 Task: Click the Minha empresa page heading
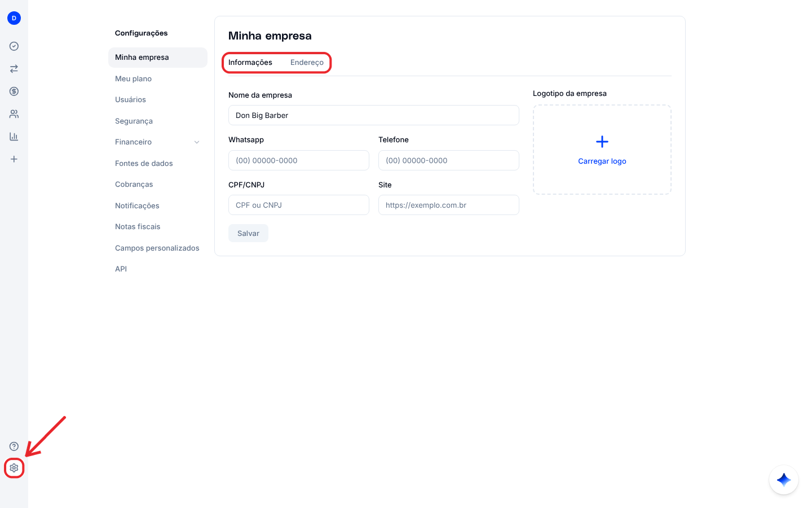(x=270, y=36)
